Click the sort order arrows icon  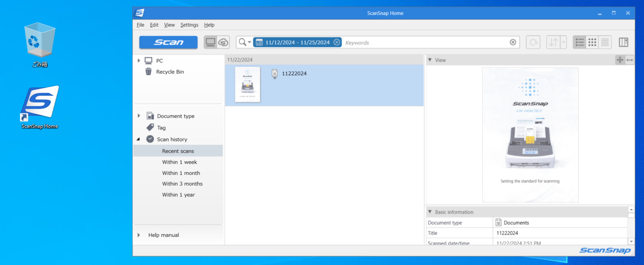553,42
